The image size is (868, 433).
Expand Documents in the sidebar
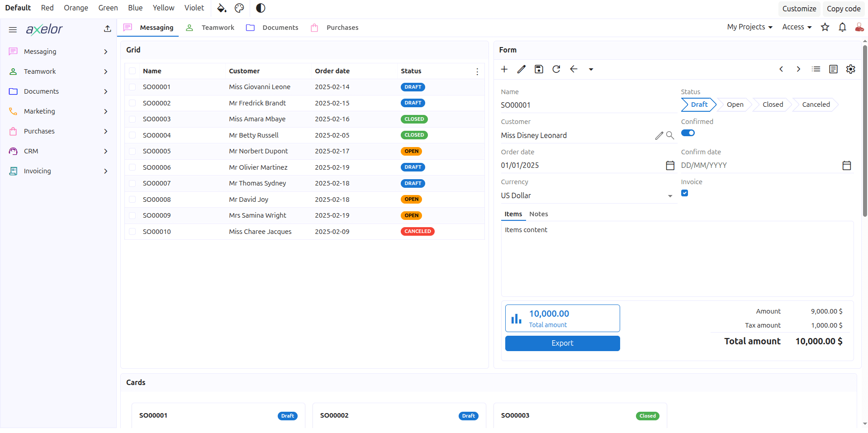click(105, 91)
